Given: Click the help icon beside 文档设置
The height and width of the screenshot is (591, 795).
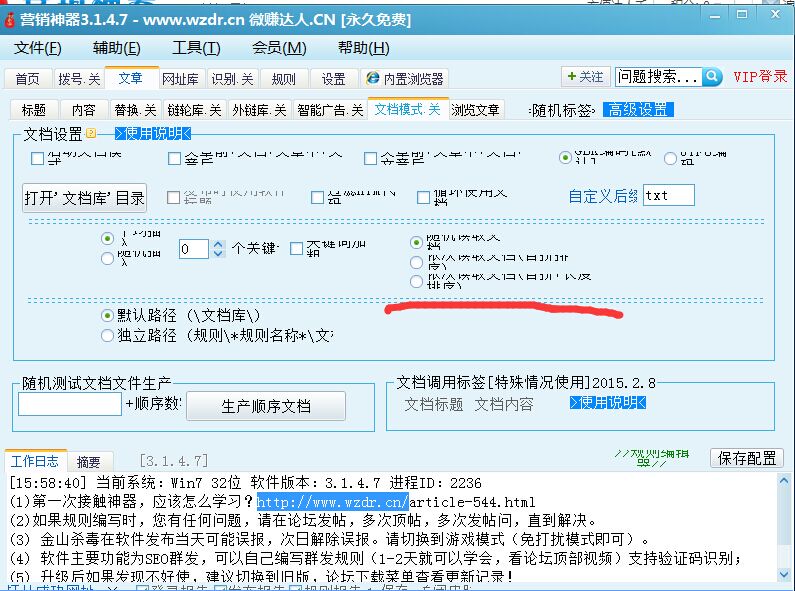Looking at the screenshot, I should 91,134.
